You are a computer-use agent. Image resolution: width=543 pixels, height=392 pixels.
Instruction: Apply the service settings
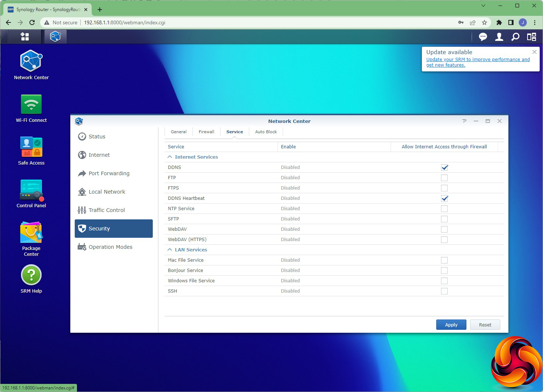click(451, 325)
